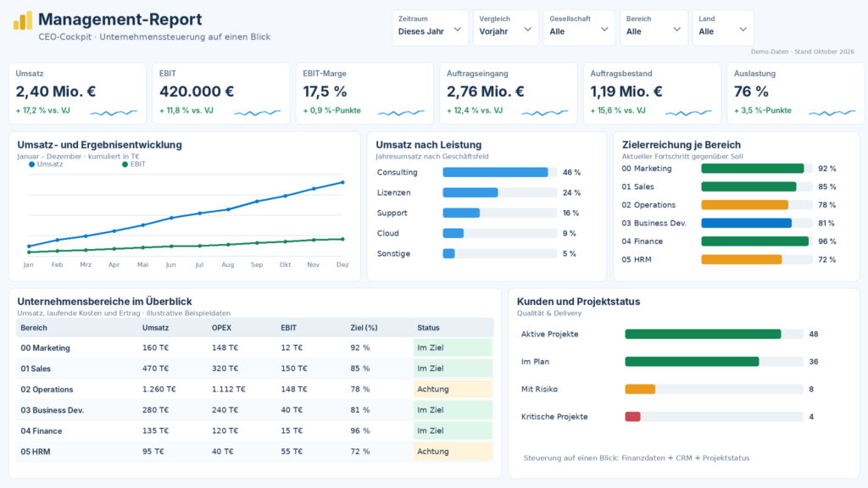Open the Auftragsbestand KPI card

coord(652,93)
